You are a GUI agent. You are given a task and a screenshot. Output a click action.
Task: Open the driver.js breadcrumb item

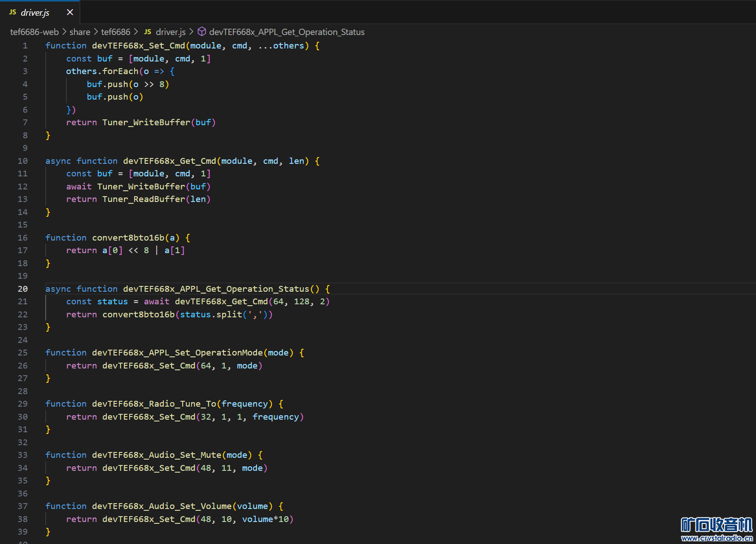(x=170, y=32)
